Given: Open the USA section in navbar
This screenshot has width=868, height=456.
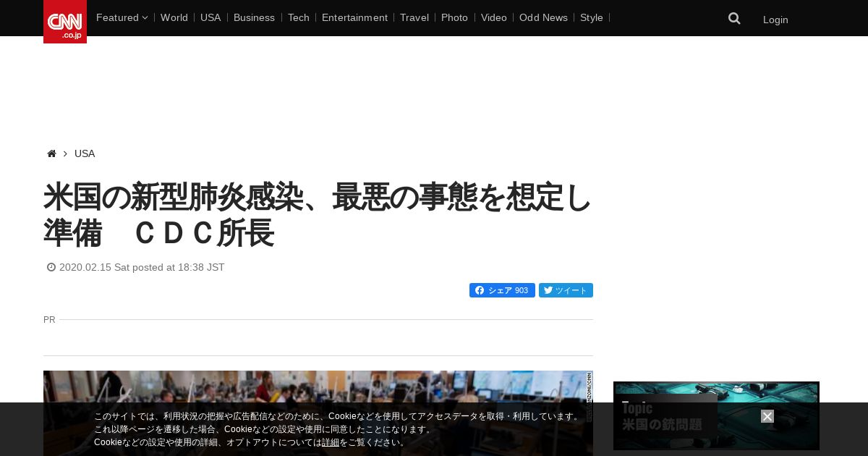Looking at the screenshot, I should (210, 17).
